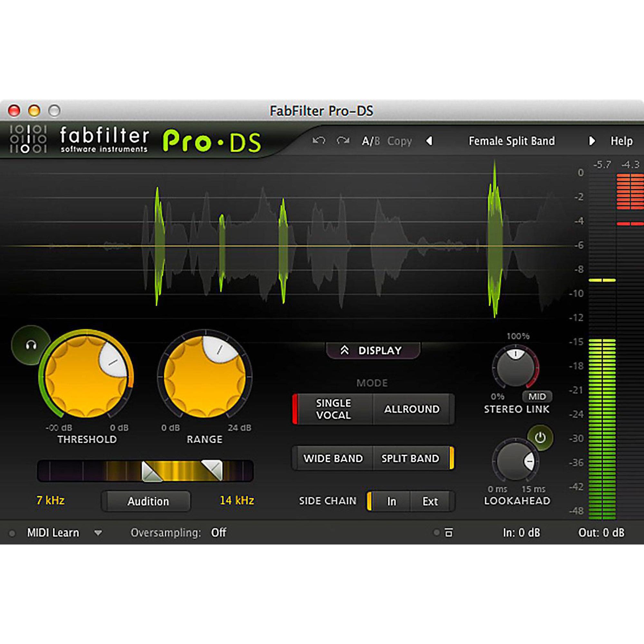Open the MIDI Learn dropdown

click(98, 533)
